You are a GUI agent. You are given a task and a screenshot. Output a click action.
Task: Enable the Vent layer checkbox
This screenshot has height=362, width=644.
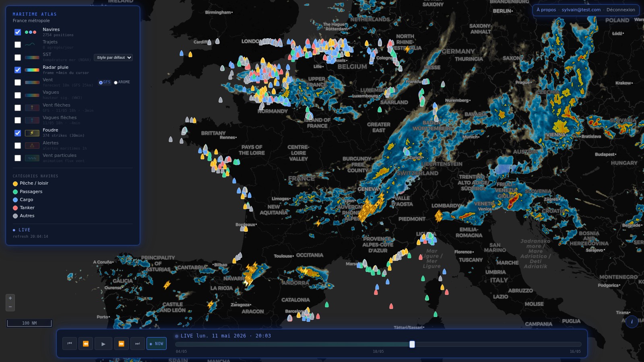coord(18,82)
